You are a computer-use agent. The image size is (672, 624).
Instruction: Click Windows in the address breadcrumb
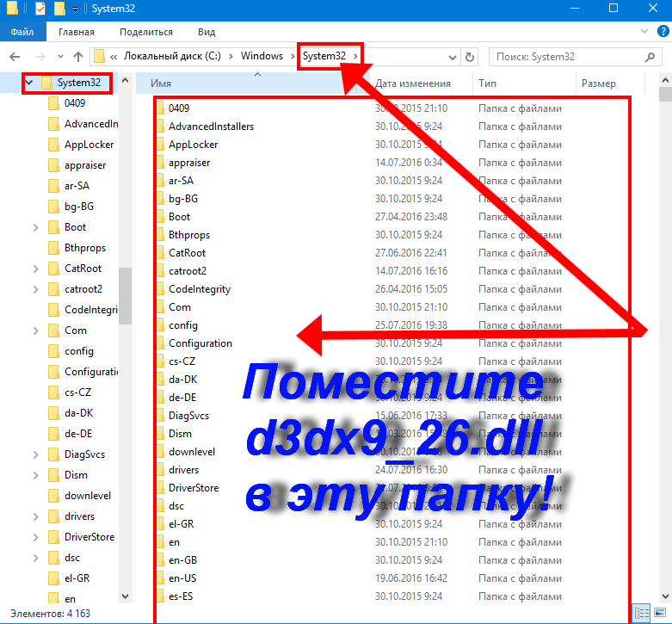pyautogui.click(x=262, y=57)
